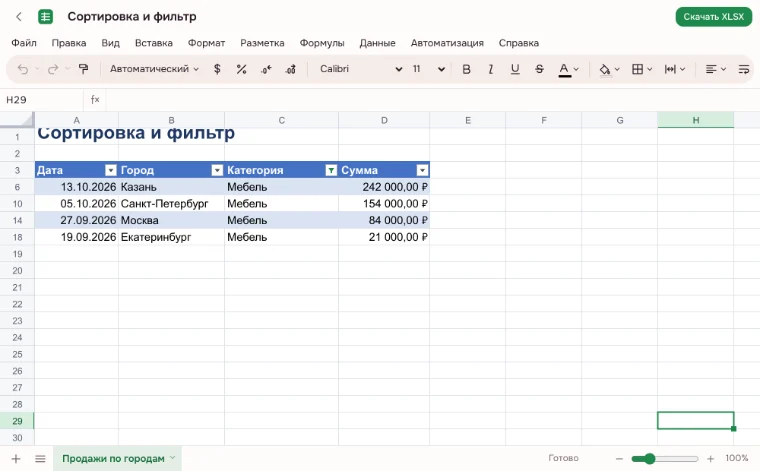The image size is (760, 471).
Task: Expand the merge cells dropdown arrow
Action: [682, 69]
